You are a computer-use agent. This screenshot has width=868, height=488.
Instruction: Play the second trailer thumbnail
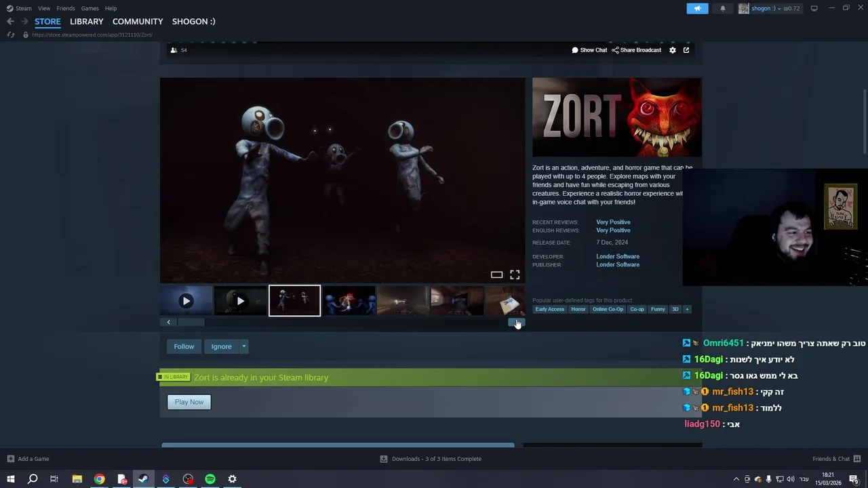240,301
